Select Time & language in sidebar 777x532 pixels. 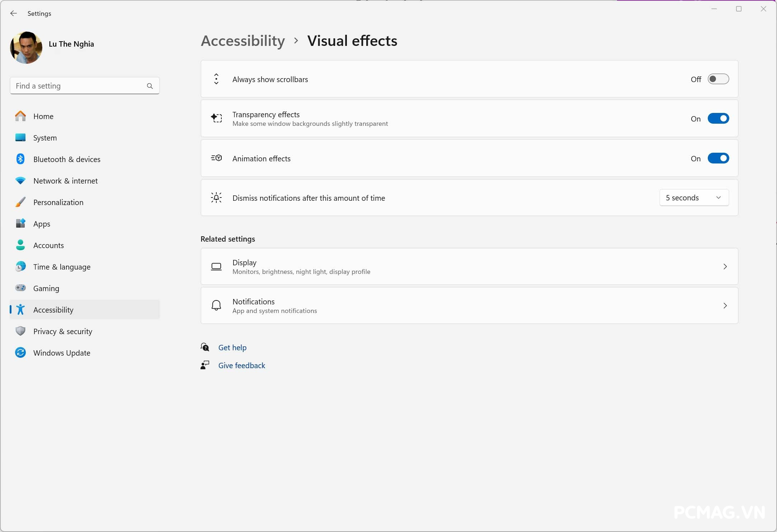click(62, 267)
